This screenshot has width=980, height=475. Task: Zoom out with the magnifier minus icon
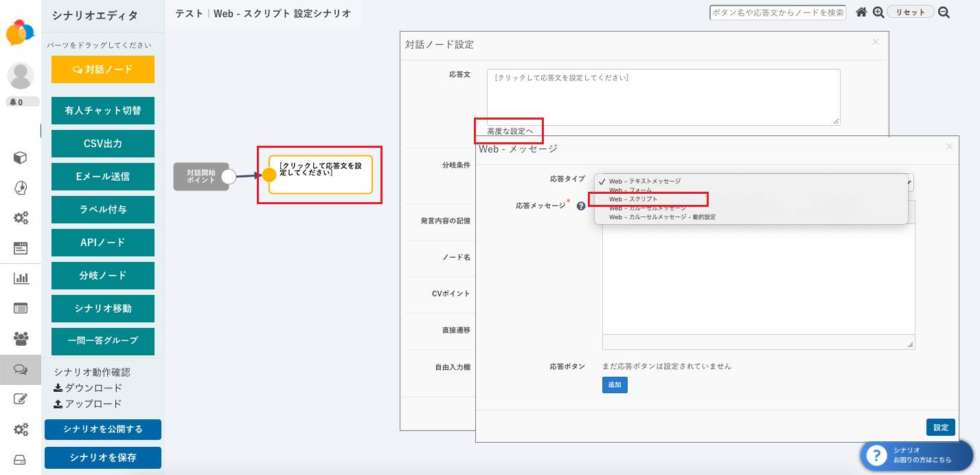click(x=944, y=12)
